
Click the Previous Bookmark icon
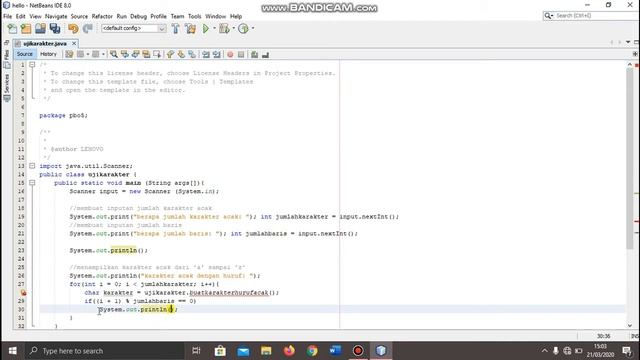[x=170, y=54]
